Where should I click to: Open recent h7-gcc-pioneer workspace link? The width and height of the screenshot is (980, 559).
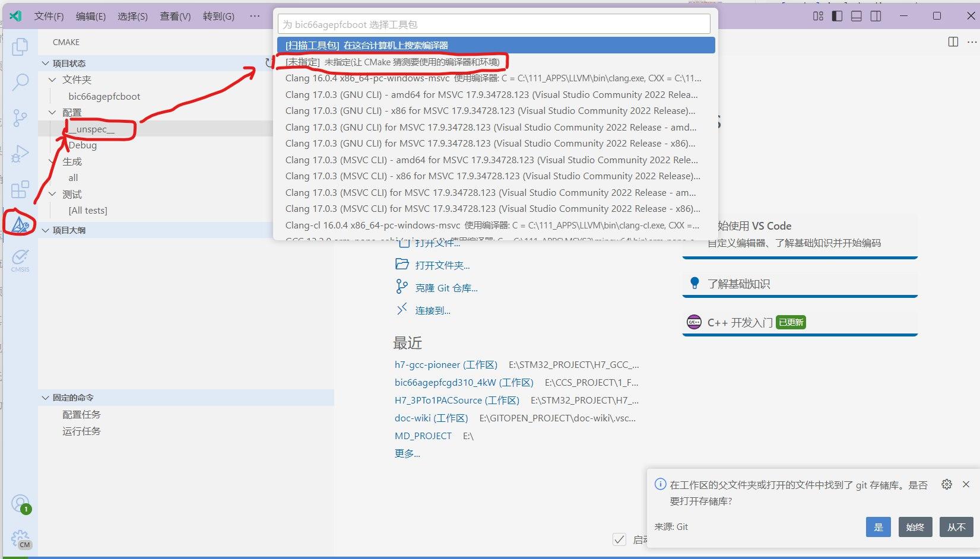click(x=445, y=365)
